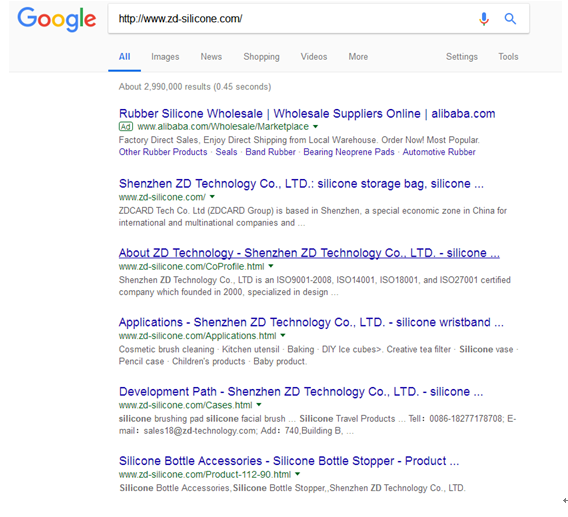568x517 pixels.
Task: Open the Bearing Neoprene Pads sitelink
Action: (348, 152)
